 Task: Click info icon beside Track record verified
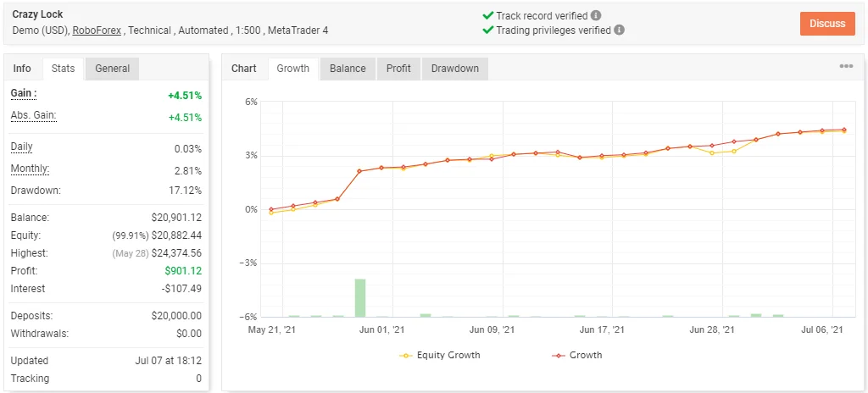pos(596,15)
